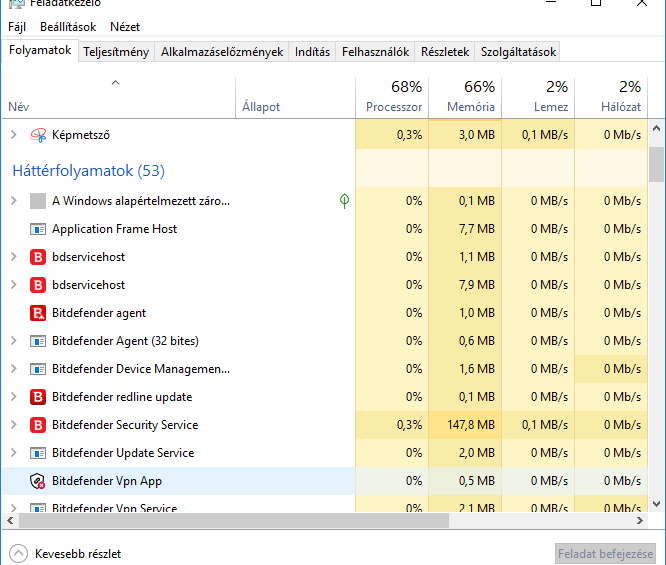Click the horizontal scrollbar left arrow
Image resolution: width=666 pixels, height=565 pixels.
10,520
